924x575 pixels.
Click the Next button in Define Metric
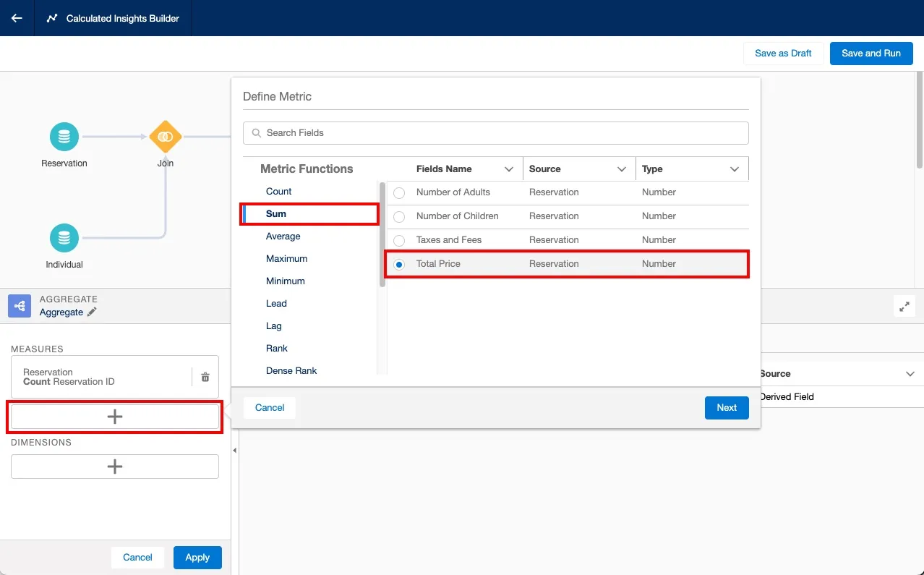[727, 408]
